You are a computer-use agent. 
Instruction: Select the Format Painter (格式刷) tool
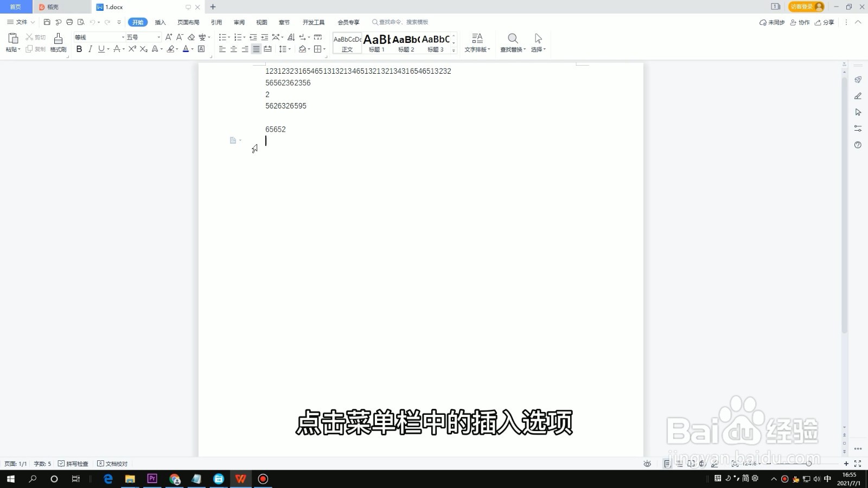58,42
